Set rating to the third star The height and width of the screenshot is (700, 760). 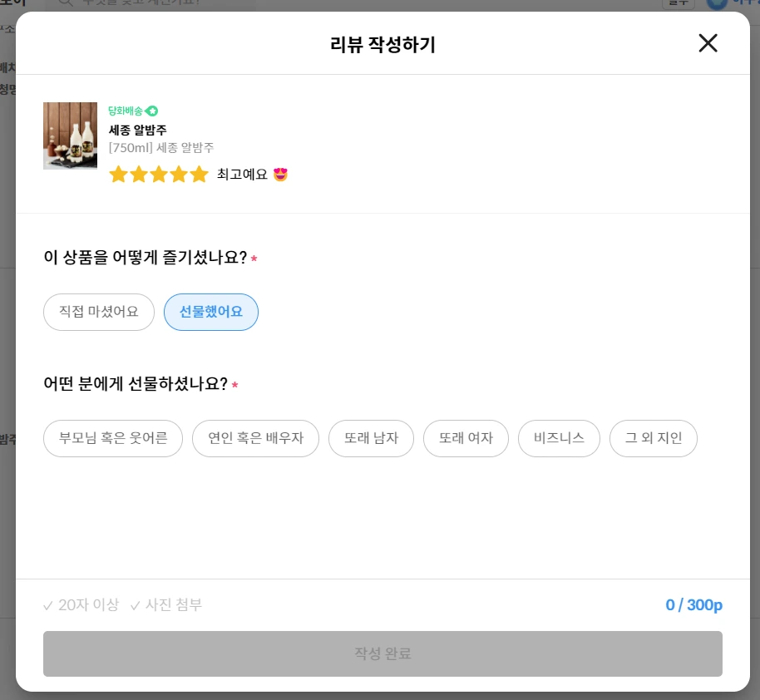pyautogui.click(x=159, y=174)
